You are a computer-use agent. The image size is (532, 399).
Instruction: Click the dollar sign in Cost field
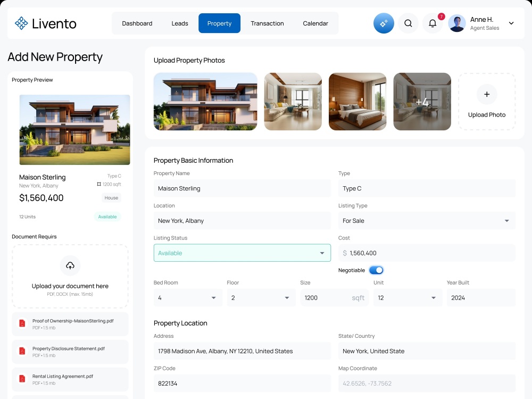[345, 253]
